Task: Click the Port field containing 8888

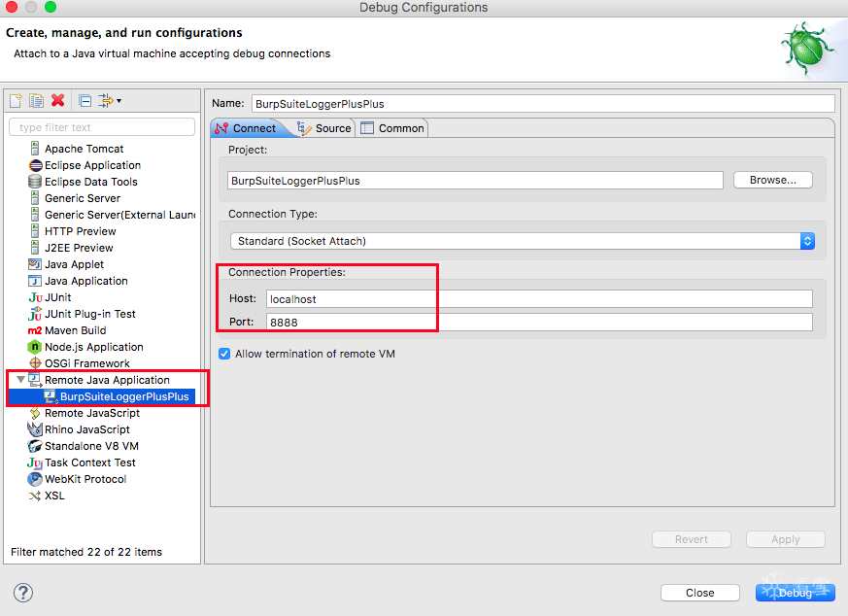Action: tap(539, 323)
